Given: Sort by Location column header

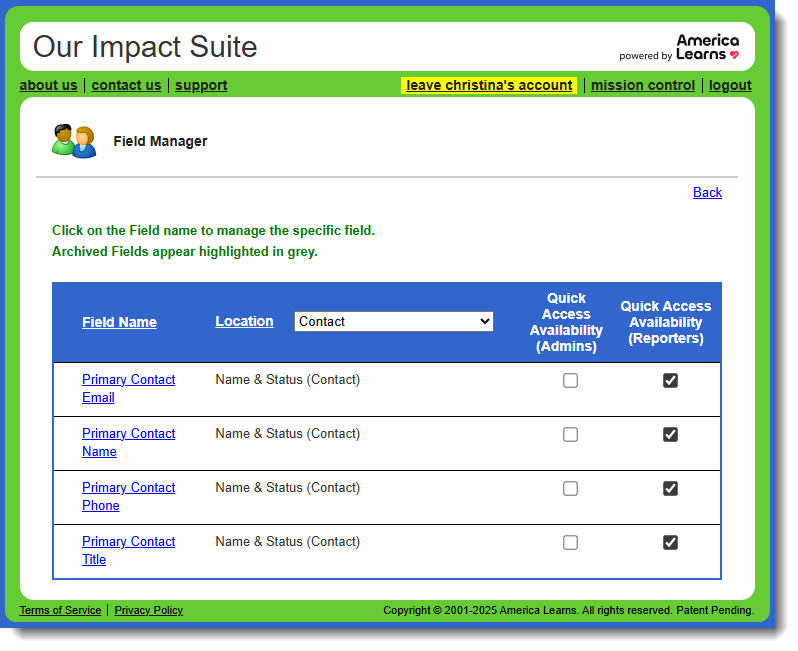Looking at the screenshot, I should coord(244,321).
